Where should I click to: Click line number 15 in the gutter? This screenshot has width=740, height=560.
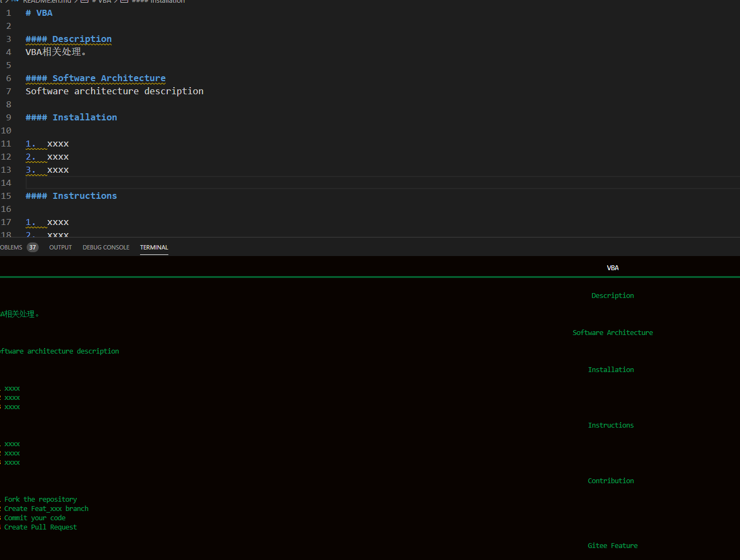(6, 196)
